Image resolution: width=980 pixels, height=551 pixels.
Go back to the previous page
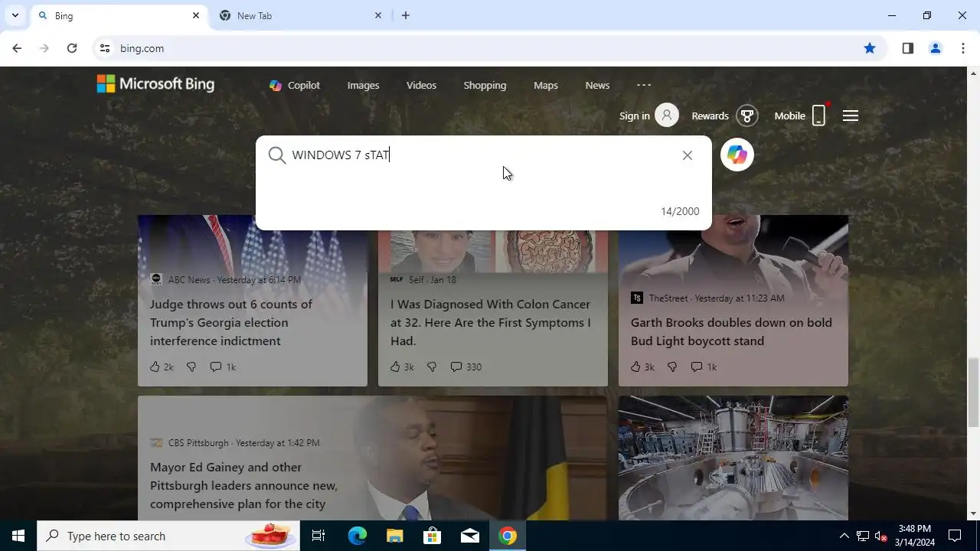coord(17,48)
